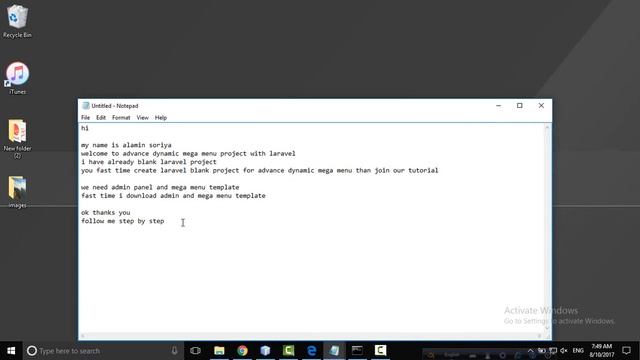Click the line "fast time i download admin..."

point(173,196)
